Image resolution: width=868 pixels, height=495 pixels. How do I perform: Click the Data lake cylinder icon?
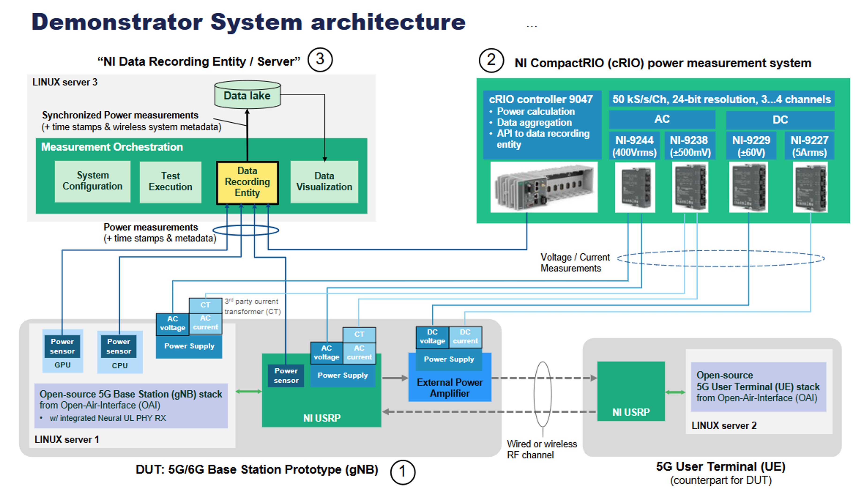pos(247,95)
